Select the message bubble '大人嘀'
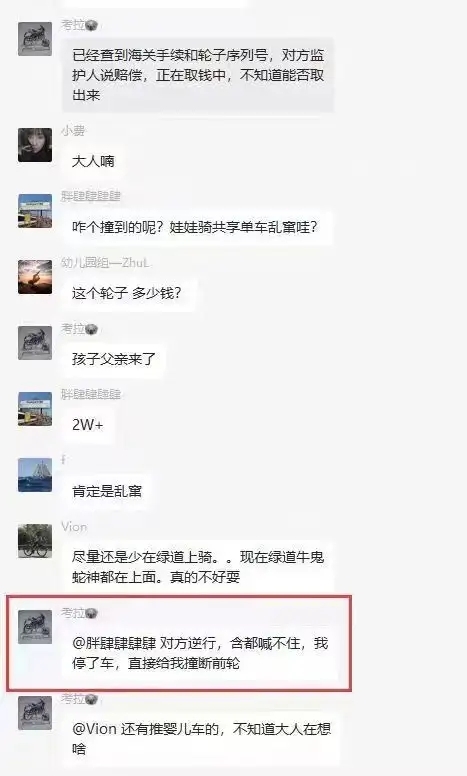 (x=93, y=161)
